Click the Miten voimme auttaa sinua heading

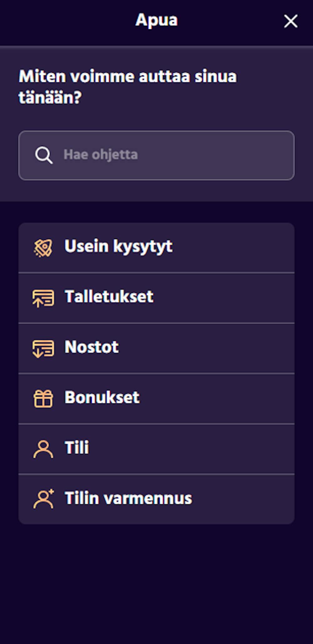pos(128,87)
